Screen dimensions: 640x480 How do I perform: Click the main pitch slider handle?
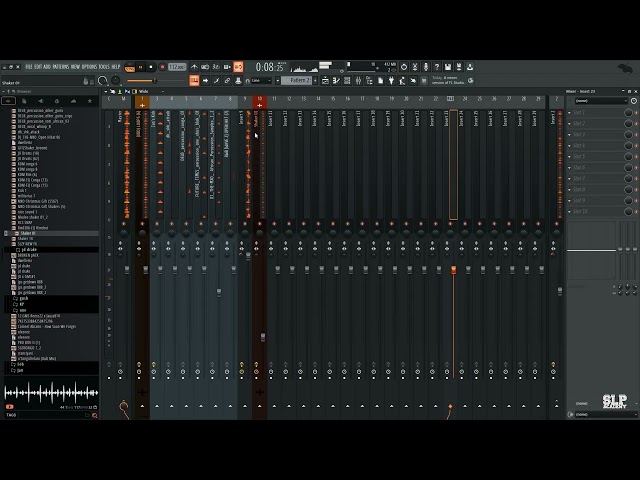(155, 81)
